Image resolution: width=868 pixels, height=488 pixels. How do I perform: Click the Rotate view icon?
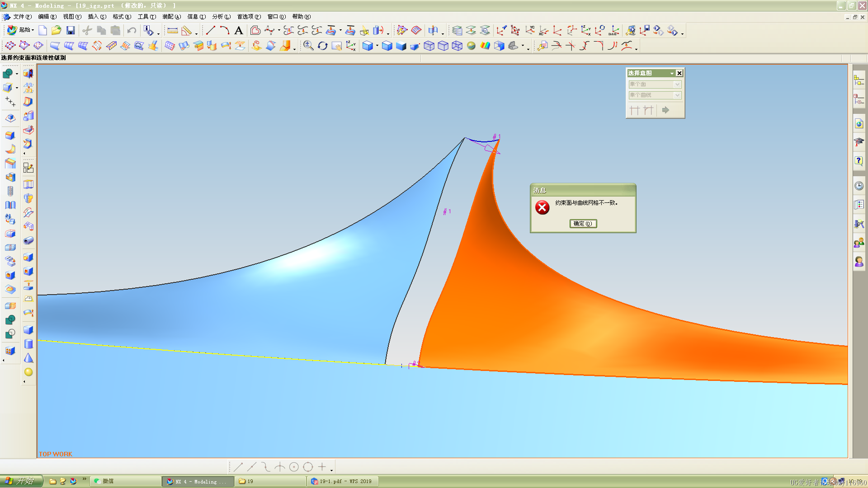click(322, 46)
